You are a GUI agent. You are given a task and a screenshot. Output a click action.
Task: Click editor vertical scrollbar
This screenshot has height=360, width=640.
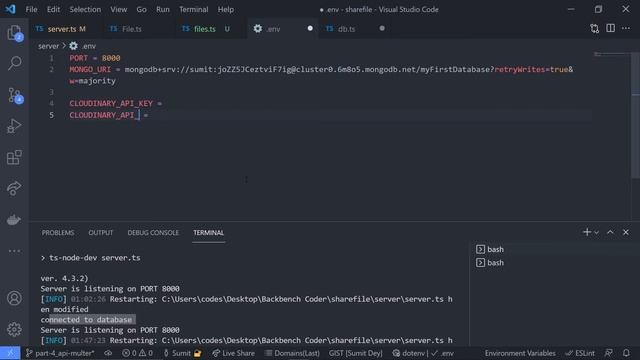coord(636,115)
